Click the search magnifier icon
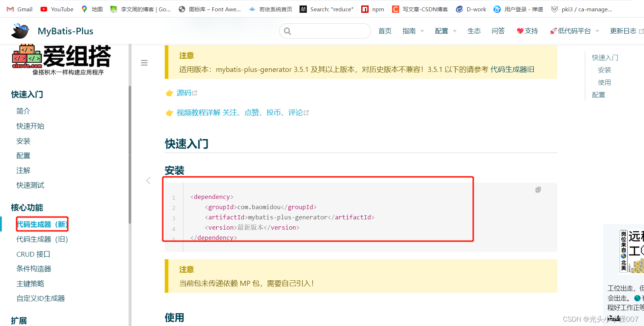 click(x=287, y=31)
